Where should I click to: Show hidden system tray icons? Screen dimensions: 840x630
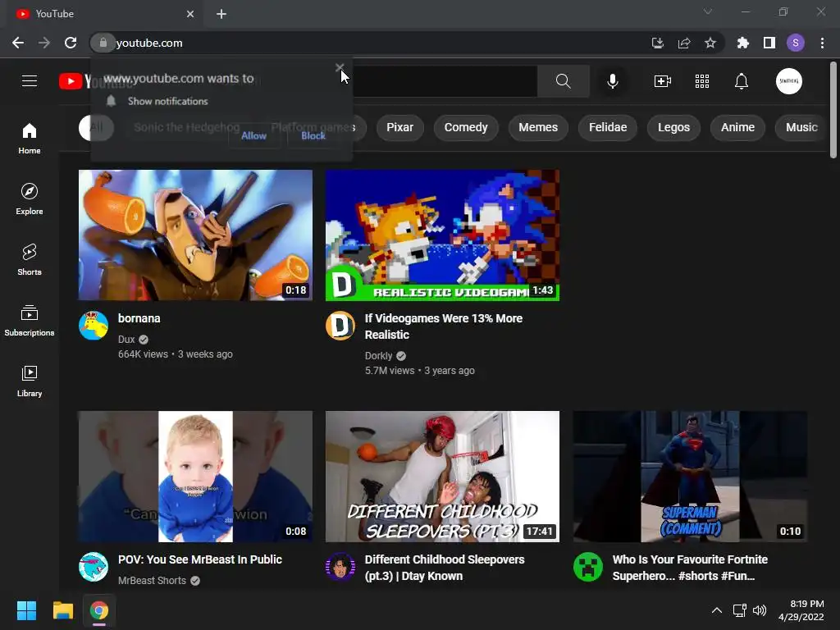coord(716,610)
